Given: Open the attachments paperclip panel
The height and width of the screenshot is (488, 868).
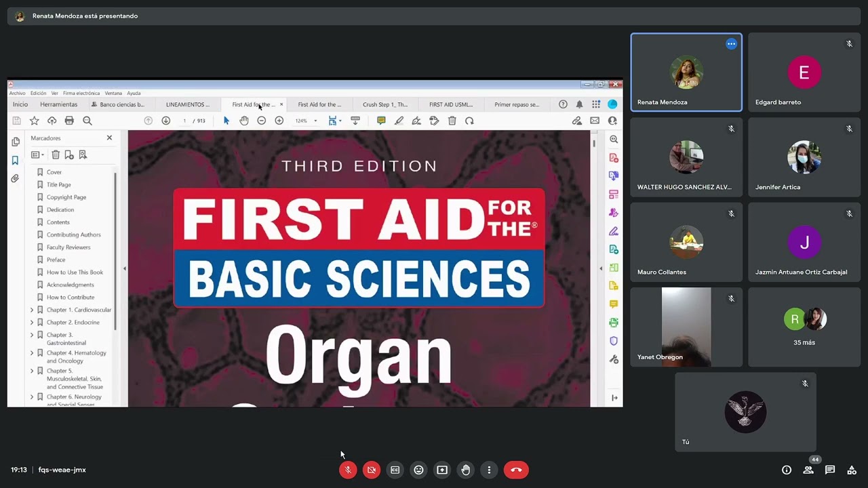Looking at the screenshot, I should [15, 179].
